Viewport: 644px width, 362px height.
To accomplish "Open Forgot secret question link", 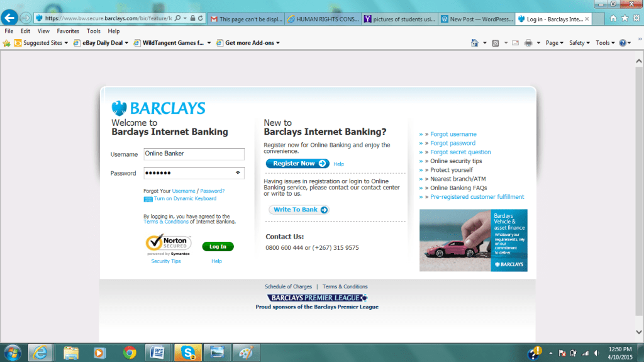I will coord(460,152).
